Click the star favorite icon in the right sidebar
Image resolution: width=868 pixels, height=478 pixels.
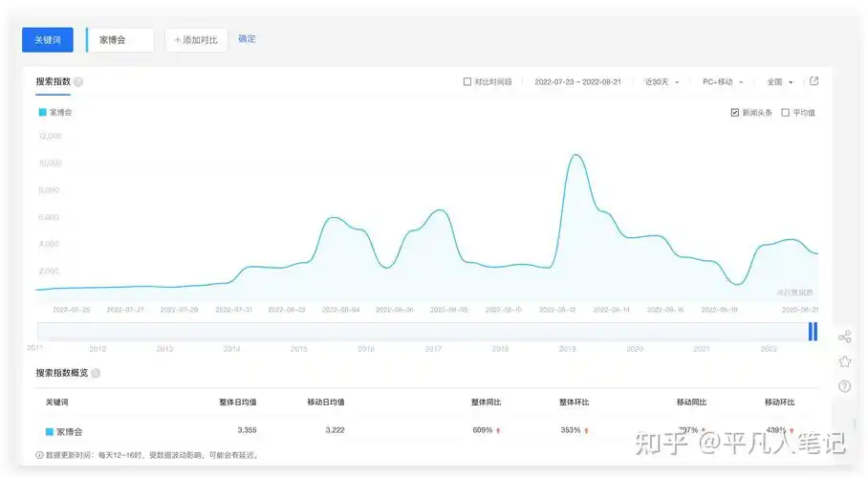pos(845,361)
